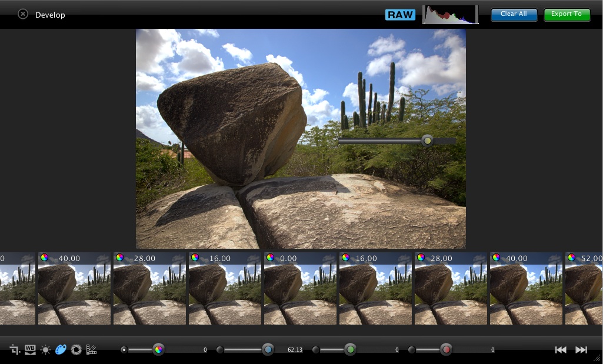Screen dimensions: 603x364
Task: Choose the -28.00 preview thumbnail
Action: pyautogui.click(x=149, y=288)
